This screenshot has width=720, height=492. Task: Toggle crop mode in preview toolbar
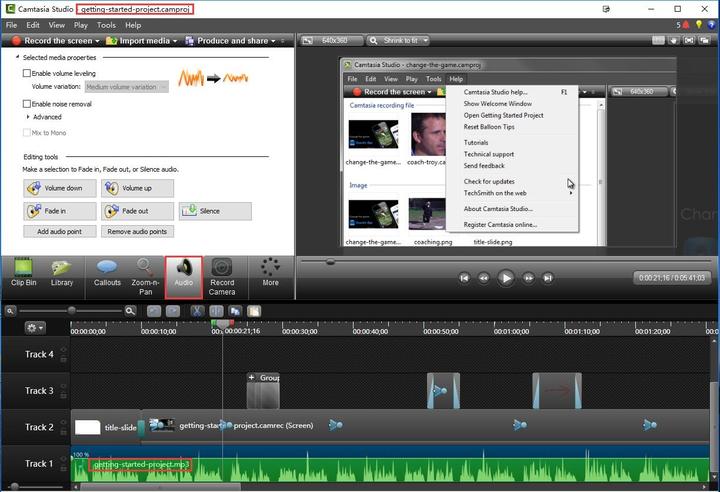coord(658,40)
